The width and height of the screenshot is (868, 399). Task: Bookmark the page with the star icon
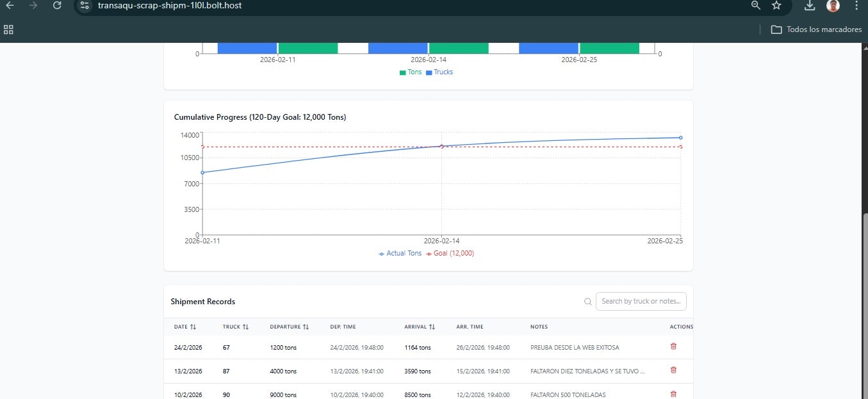tap(776, 6)
